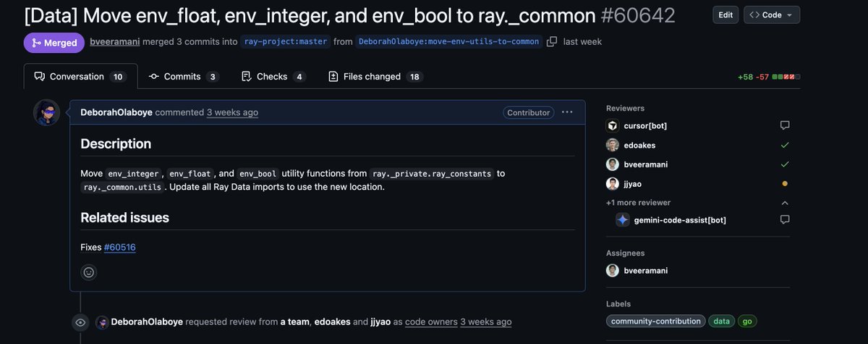
Task: Click the review requested eye icon
Action: [80, 322]
